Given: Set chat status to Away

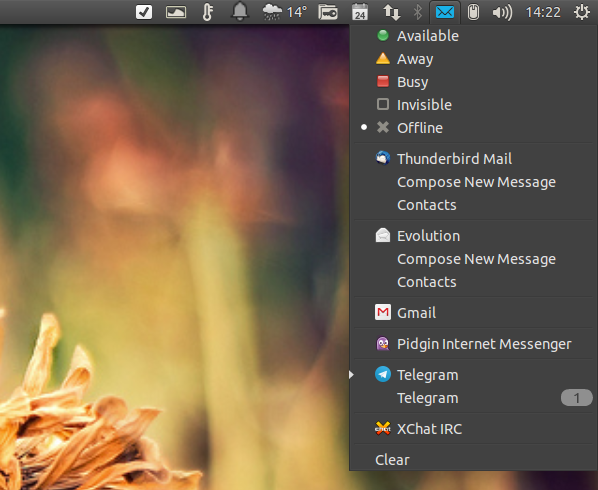Looking at the screenshot, I should tap(474, 59).
